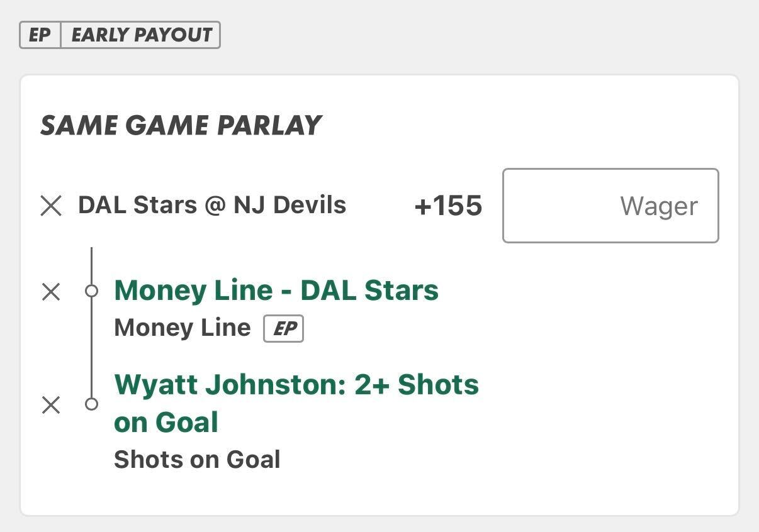The image size is (759, 532).
Task: Click connector line between the two leg nodes
Action: click(x=92, y=347)
